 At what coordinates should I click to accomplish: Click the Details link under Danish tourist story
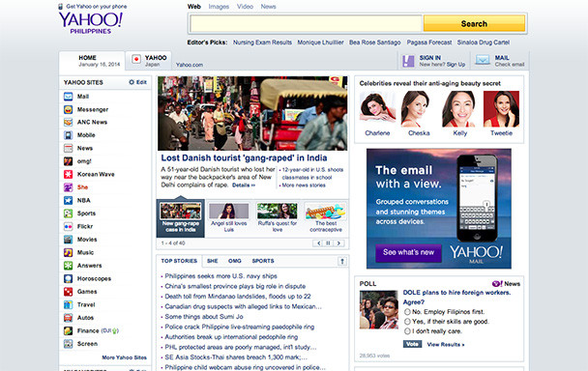[x=244, y=185]
